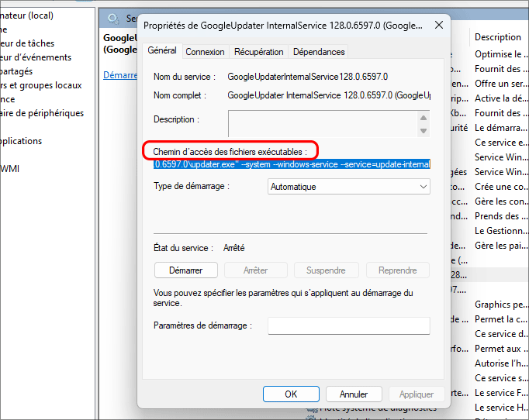Click the Description box scroll-up arrow
The width and height of the screenshot is (529, 420).
tap(424, 116)
